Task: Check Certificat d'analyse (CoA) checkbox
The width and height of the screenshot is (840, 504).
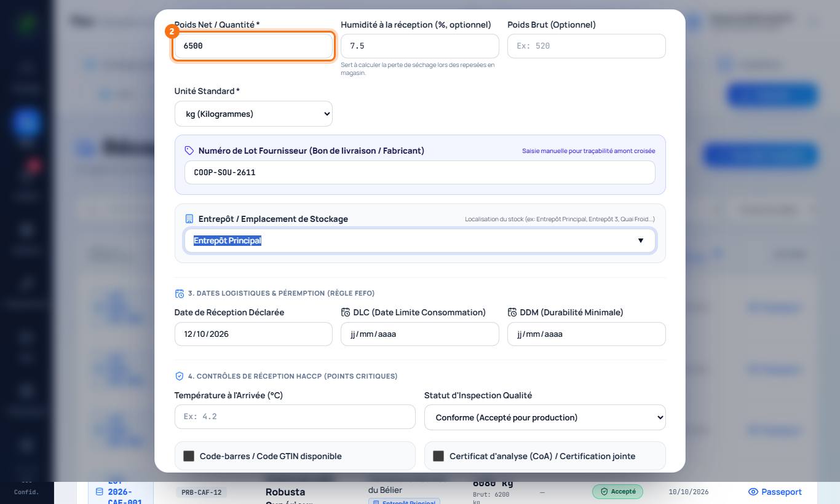Action: point(438,456)
